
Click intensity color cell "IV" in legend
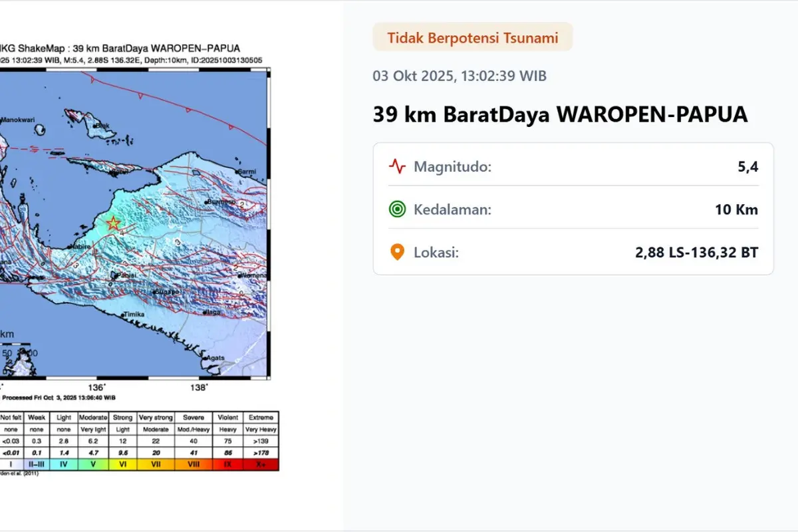tap(65, 465)
